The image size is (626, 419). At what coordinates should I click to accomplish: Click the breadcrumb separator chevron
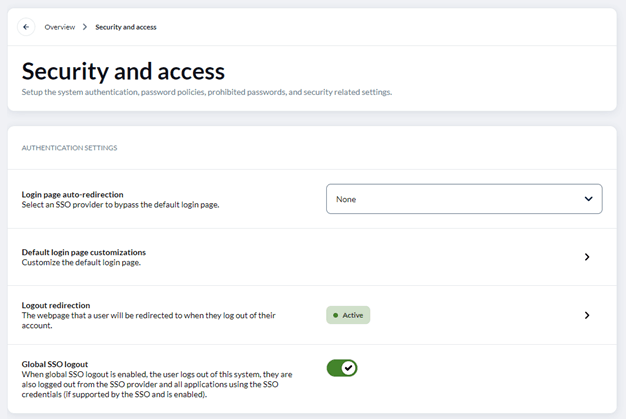tap(85, 27)
